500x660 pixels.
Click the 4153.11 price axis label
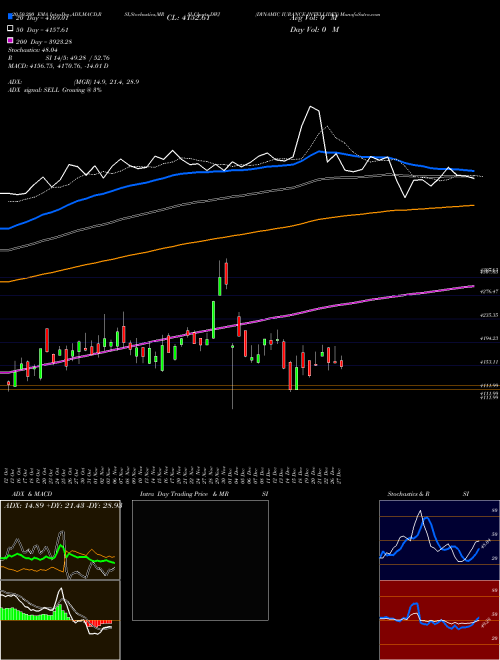[489, 362]
